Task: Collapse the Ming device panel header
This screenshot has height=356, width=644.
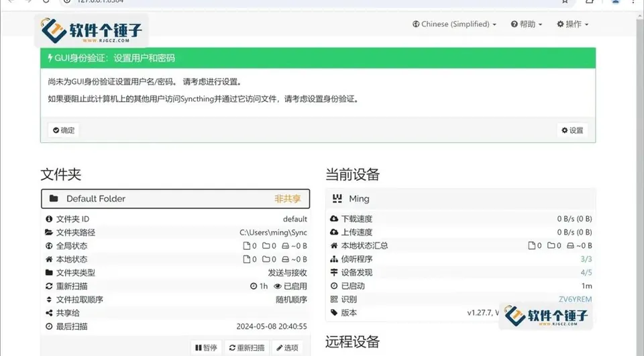Action: click(460, 199)
